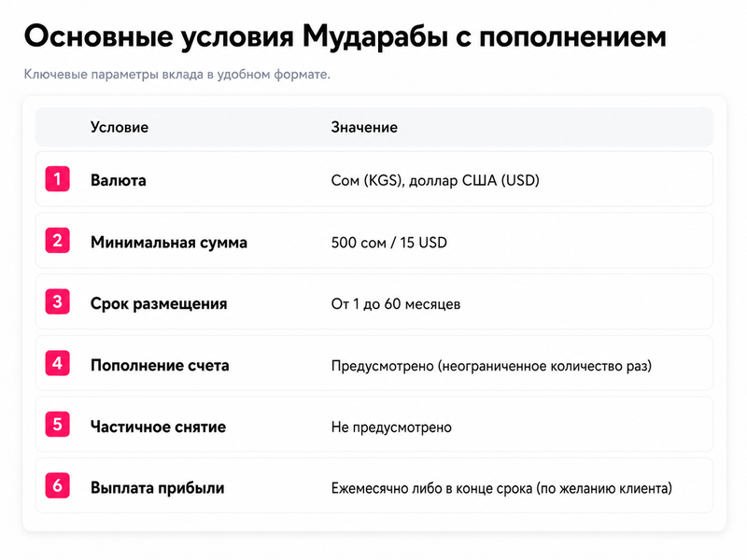Click the page heading Основные условия Мударабы
This screenshot has height=560, width=747.
coord(345,36)
